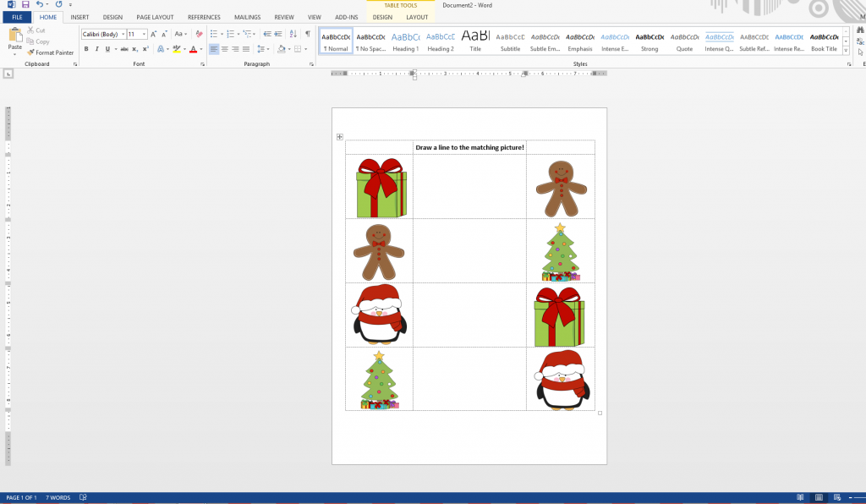Image resolution: width=866 pixels, height=504 pixels.
Task: Align text to the right
Action: pos(235,49)
